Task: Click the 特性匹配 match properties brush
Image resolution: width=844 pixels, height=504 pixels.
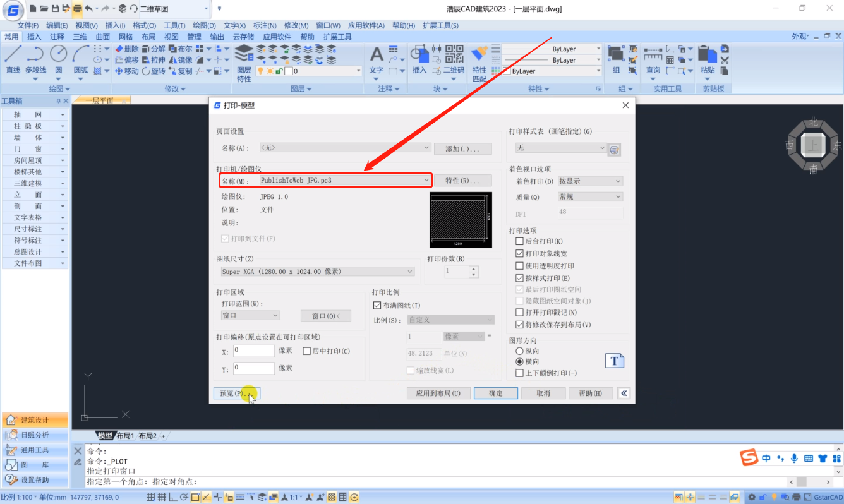Action: (479, 63)
